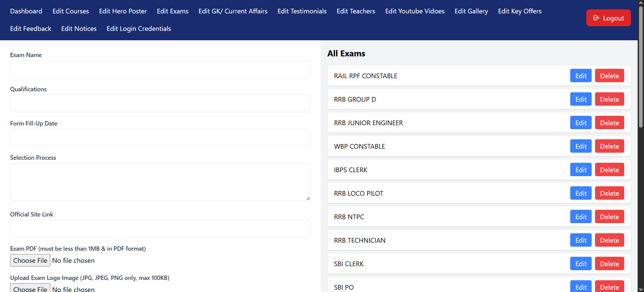The height and width of the screenshot is (292, 644).
Task: Click the 'WBP CONSTABLE' exam name
Action: coord(360,146)
